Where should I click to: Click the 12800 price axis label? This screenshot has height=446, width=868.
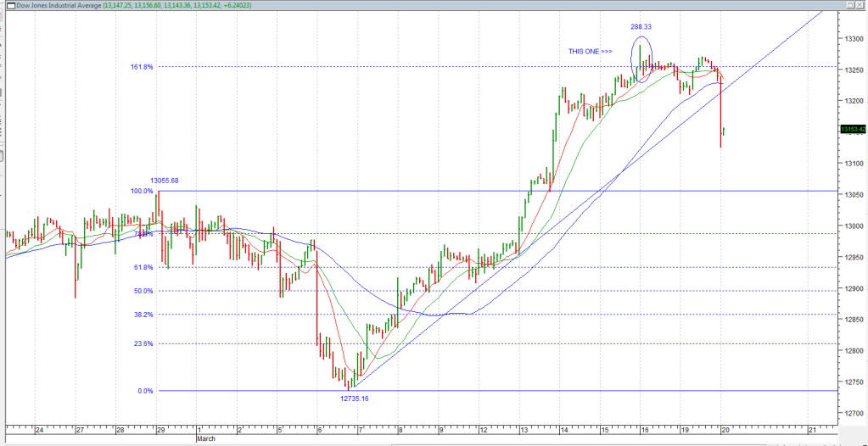[853, 351]
